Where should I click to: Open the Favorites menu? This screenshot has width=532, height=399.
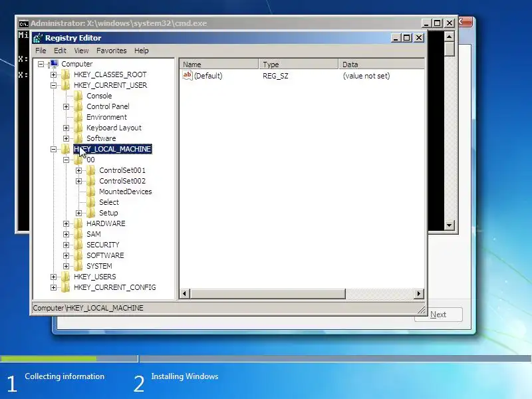tap(111, 51)
